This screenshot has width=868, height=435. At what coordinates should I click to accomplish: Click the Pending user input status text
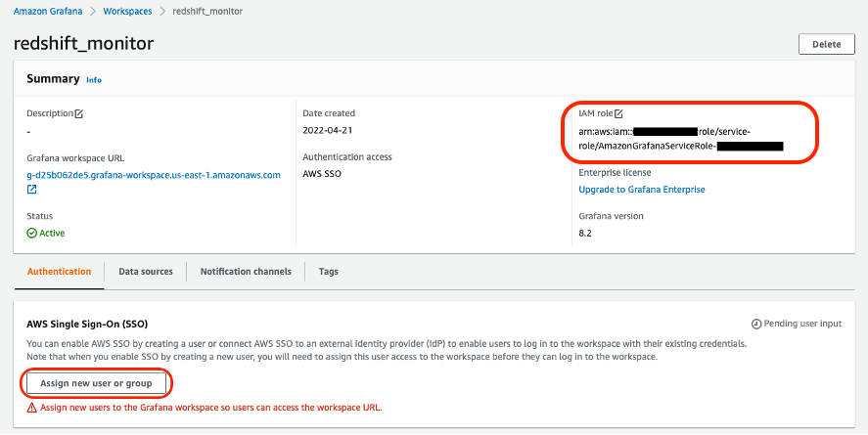(x=802, y=324)
